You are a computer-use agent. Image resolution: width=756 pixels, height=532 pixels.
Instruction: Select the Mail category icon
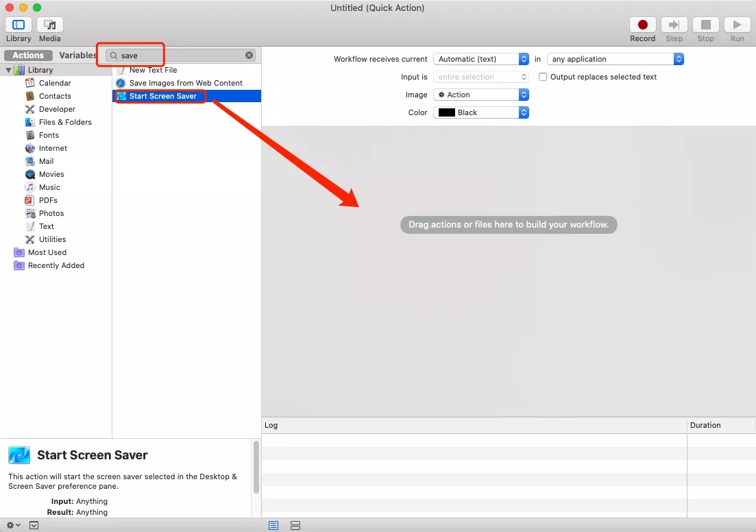(x=30, y=161)
